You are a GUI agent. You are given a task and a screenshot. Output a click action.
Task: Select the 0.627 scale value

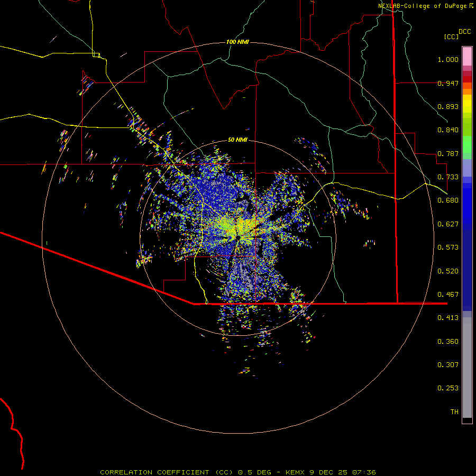[x=448, y=224]
